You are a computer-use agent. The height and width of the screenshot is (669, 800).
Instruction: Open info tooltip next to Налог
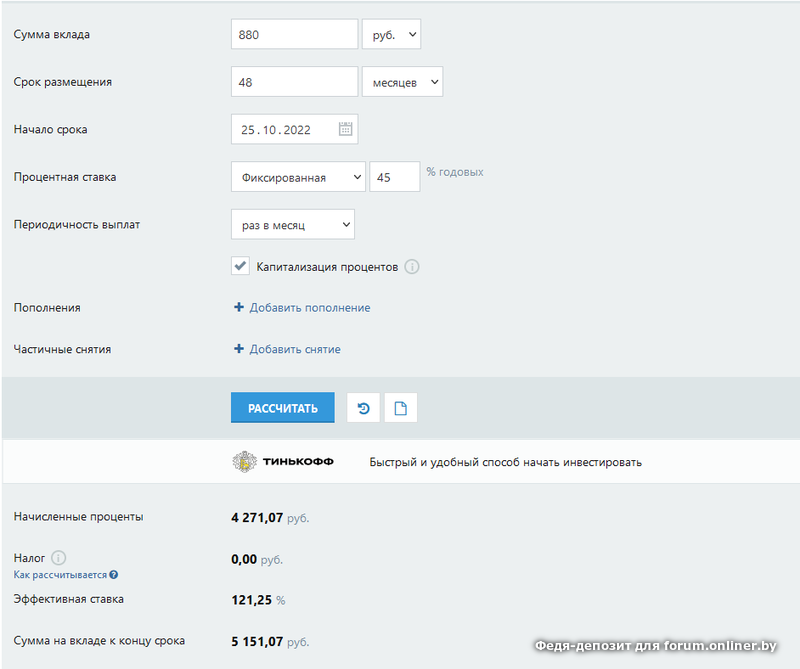pyautogui.click(x=59, y=558)
